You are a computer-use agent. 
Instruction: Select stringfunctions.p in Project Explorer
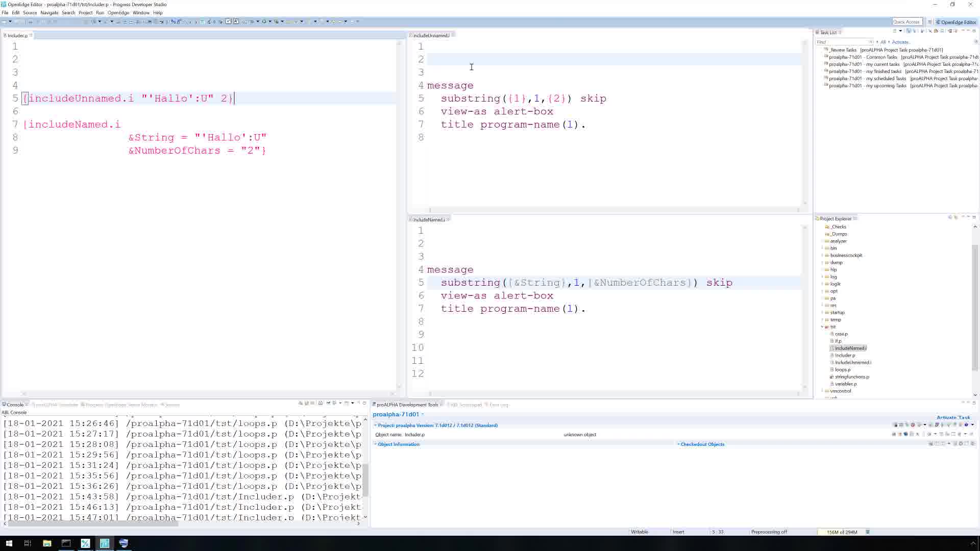click(x=851, y=377)
